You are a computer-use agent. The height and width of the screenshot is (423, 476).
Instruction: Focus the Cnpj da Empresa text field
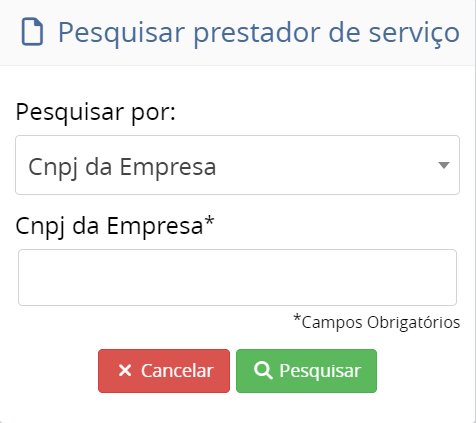(x=237, y=277)
